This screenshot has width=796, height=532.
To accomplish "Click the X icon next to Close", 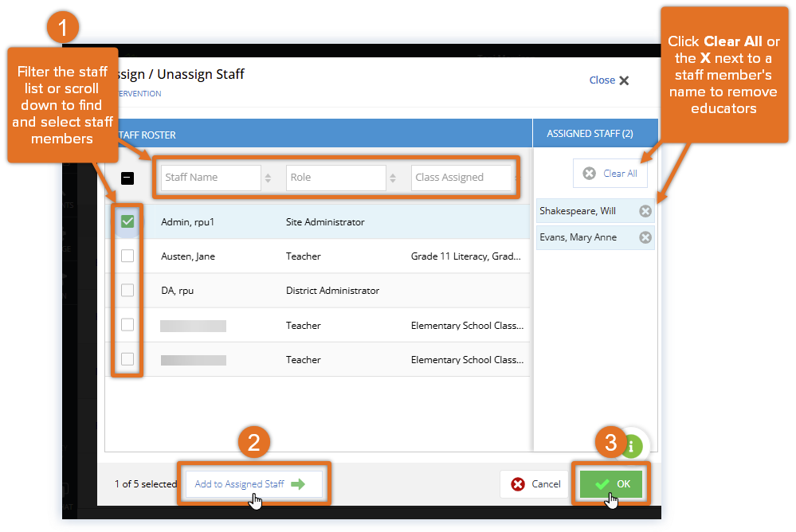I will 625,80.
